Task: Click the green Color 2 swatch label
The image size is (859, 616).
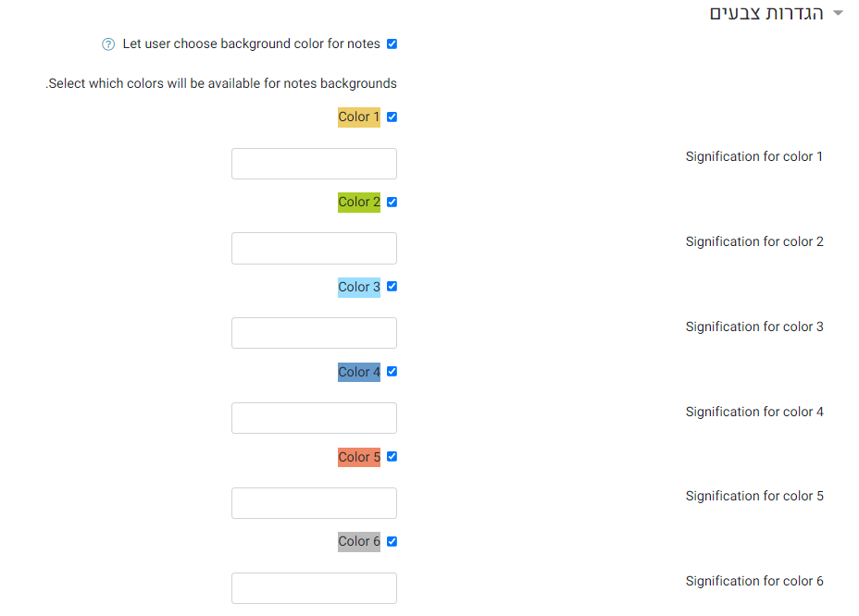Action: pyautogui.click(x=359, y=203)
